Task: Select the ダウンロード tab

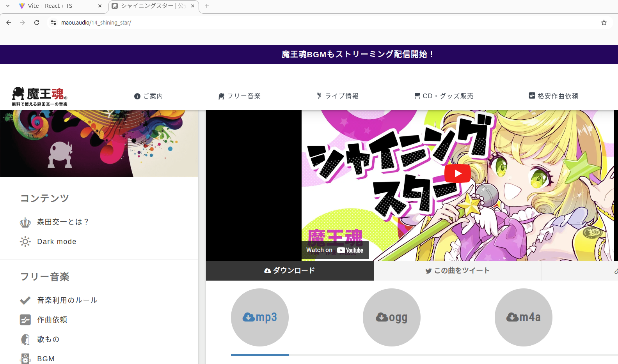Action: (290, 270)
